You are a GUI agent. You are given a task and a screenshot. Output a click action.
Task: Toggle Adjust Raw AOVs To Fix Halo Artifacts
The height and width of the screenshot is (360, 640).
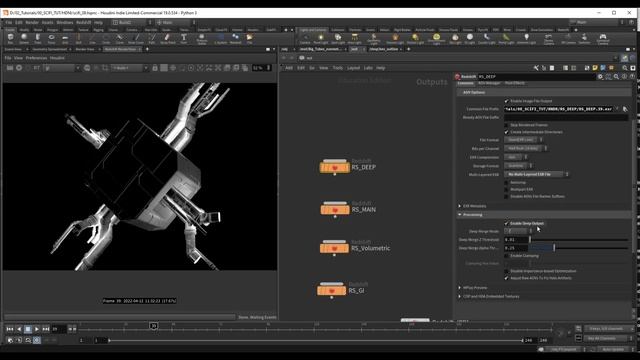(507, 278)
